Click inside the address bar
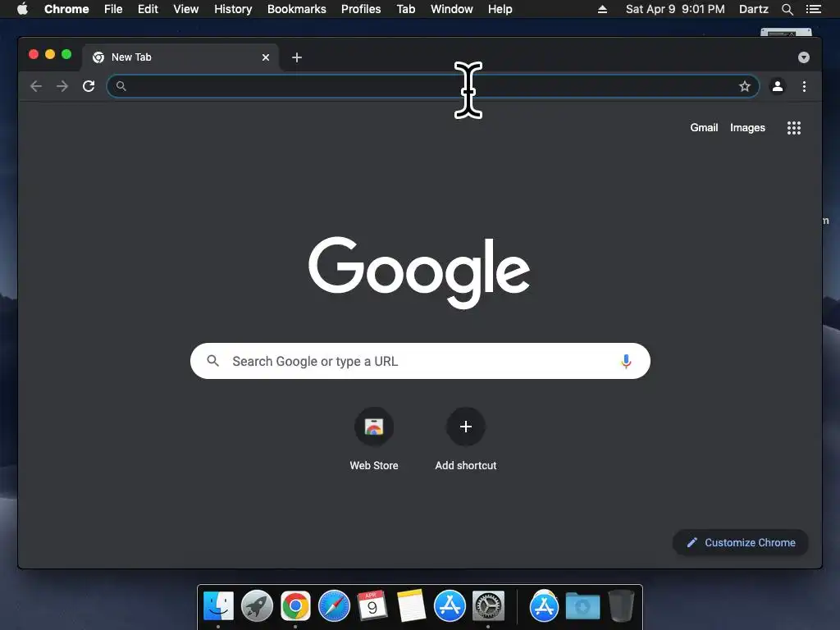 [433, 86]
